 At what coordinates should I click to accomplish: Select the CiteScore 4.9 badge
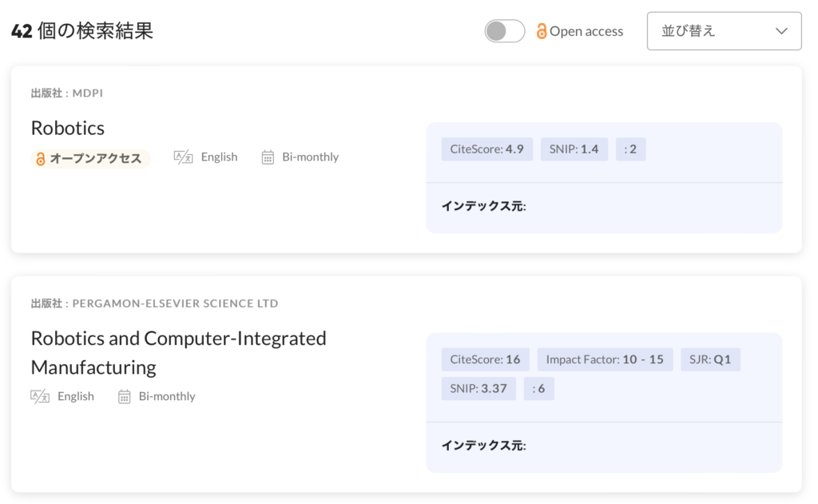tap(486, 149)
